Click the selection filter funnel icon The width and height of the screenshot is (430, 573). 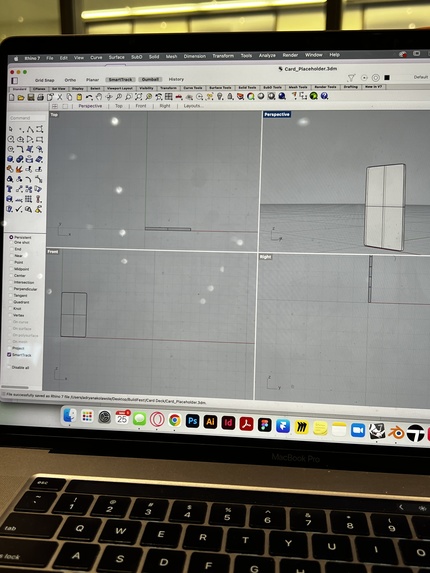coord(351,77)
